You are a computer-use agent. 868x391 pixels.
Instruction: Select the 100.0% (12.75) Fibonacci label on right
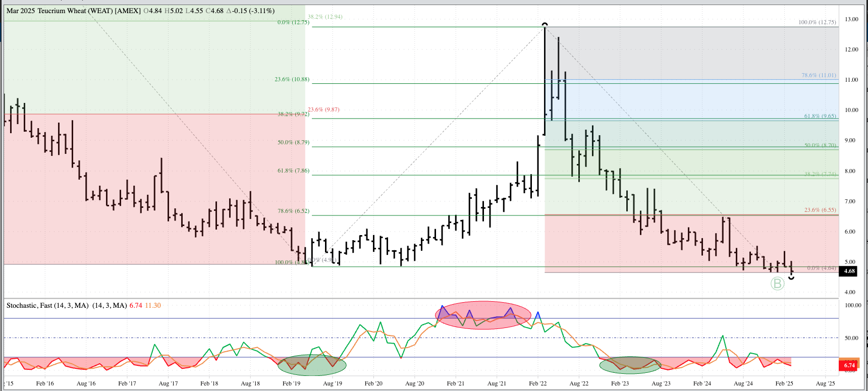pos(817,22)
